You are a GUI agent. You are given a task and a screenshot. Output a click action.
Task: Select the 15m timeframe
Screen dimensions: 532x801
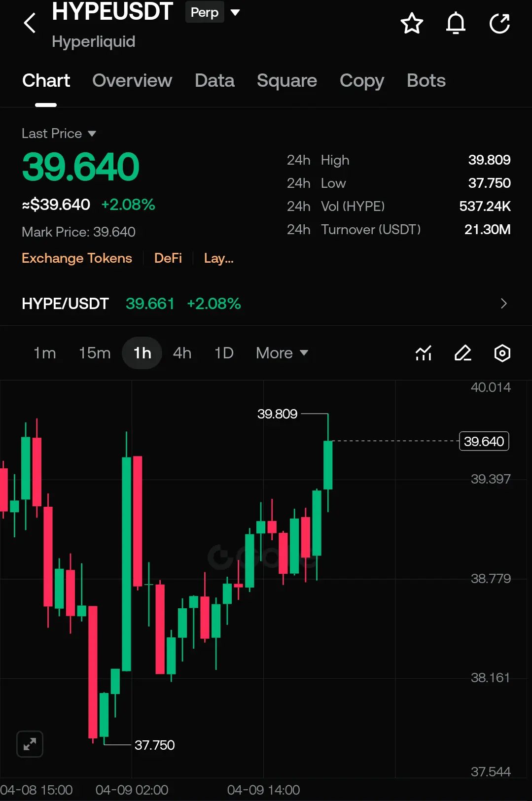[x=95, y=353]
